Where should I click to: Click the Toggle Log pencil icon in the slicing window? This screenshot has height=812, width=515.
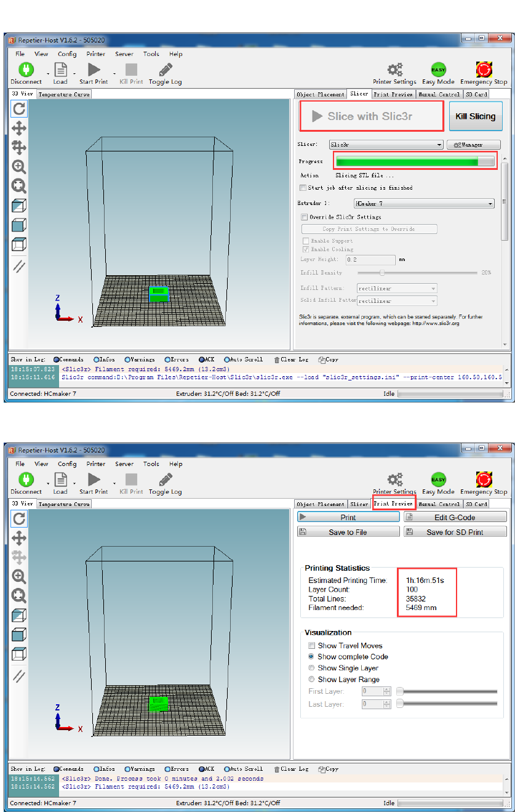click(165, 69)
